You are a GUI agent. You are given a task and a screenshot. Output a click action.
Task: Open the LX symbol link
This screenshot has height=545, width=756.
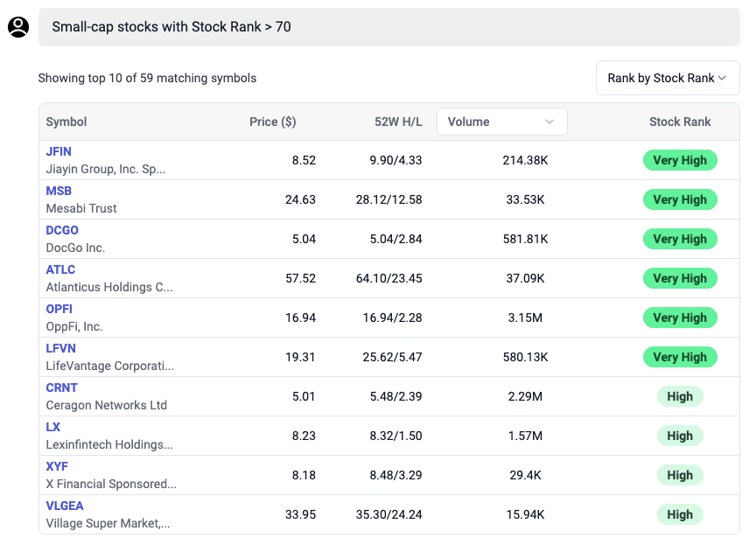[x=53, y=427]
